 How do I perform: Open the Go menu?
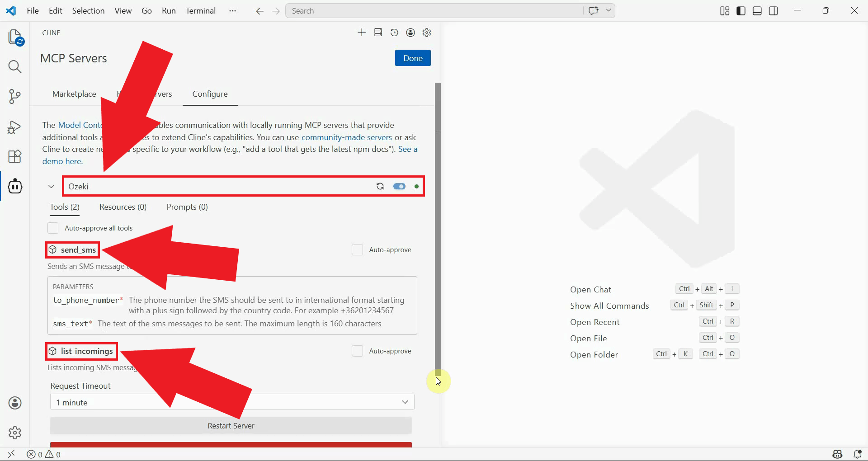click(x=146, y=11)
